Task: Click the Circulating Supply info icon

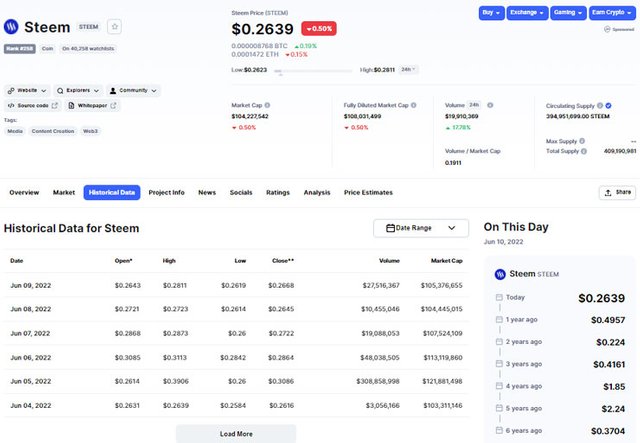Action: point(600,106)
